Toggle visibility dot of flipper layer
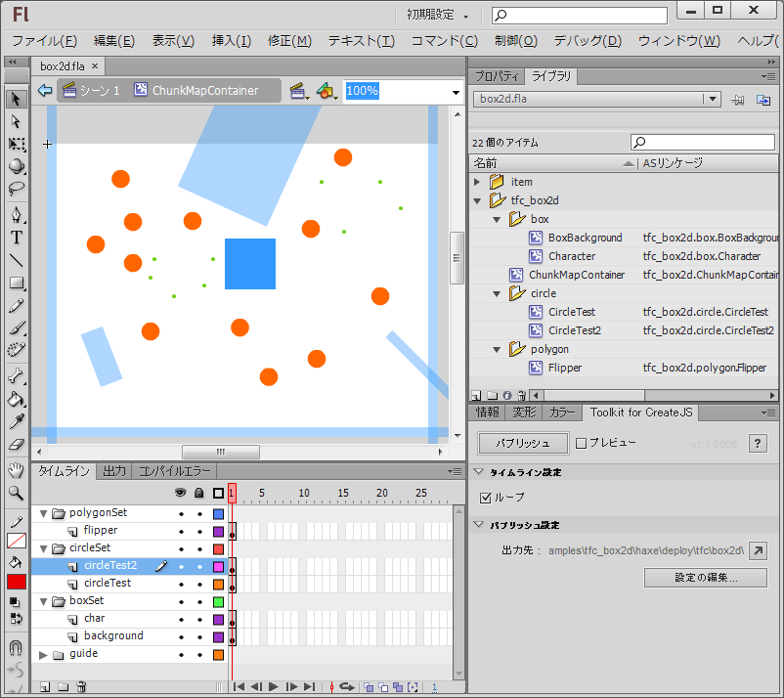Screen dimensions: 784x698 (181, 531)
